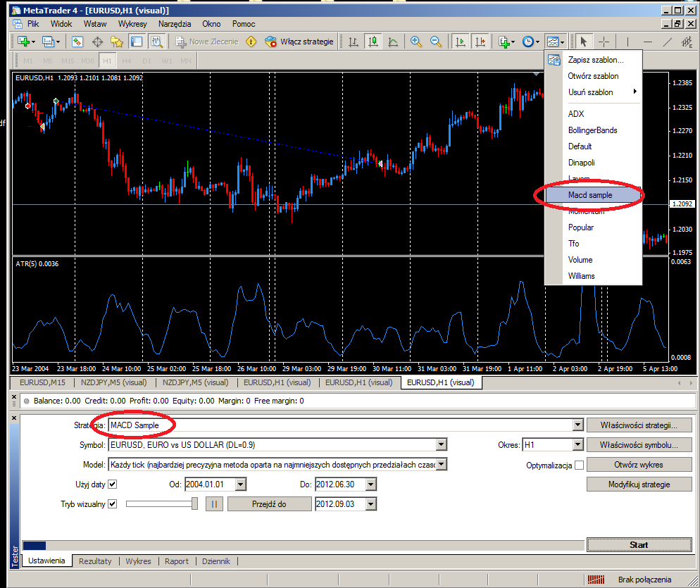Select the bar chart icon
The height and width of the screenshot is (588, 700).
click(x=353, y=42)
